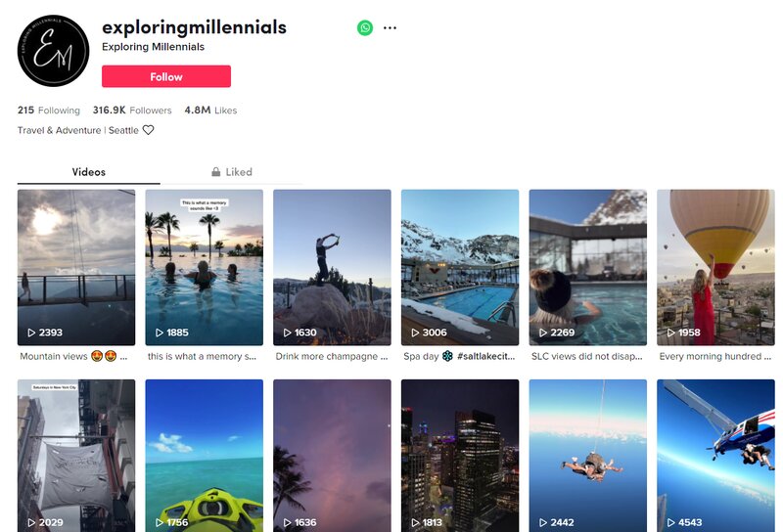Screen dimensions: 783x532
Task: Open the yellow jet ski video thumbnail
Action: click(x=205, y=456)
